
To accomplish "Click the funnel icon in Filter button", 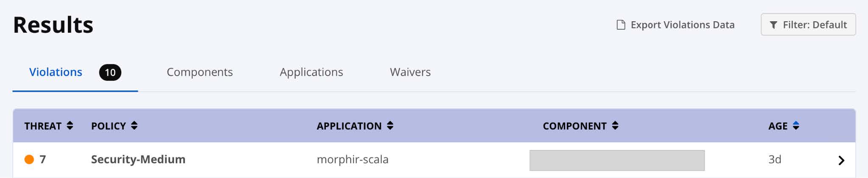I will [773, 25].
